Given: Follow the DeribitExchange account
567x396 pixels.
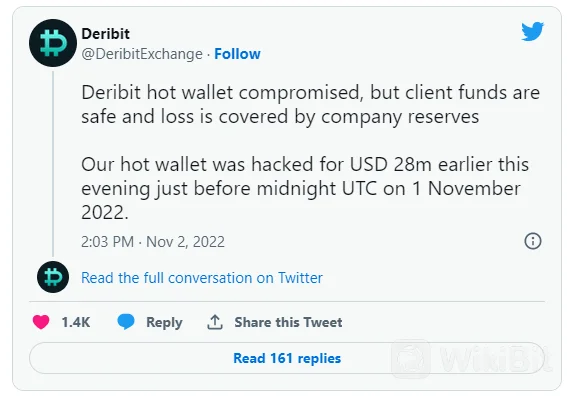Looking at the screenshot, I should (237, 54).
